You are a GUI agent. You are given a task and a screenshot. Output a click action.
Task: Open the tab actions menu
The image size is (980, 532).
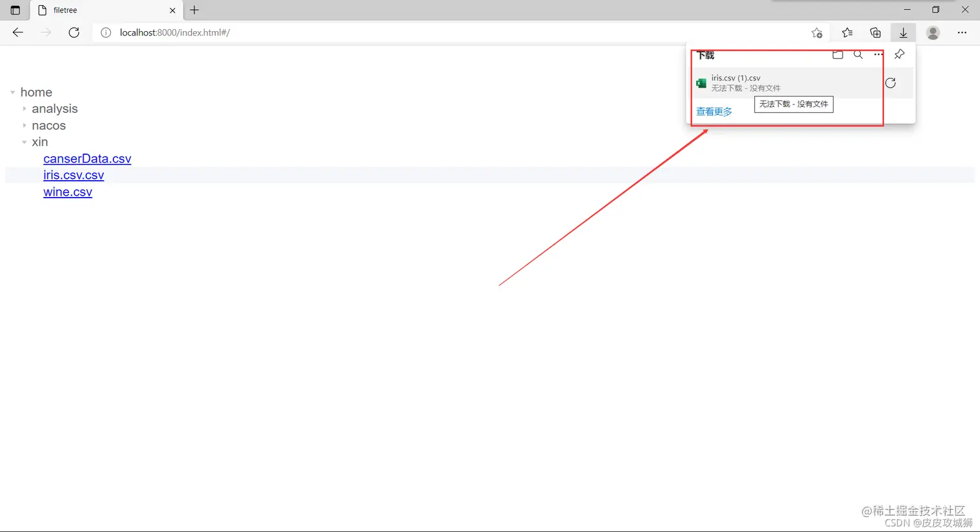[x=16, y=10]
